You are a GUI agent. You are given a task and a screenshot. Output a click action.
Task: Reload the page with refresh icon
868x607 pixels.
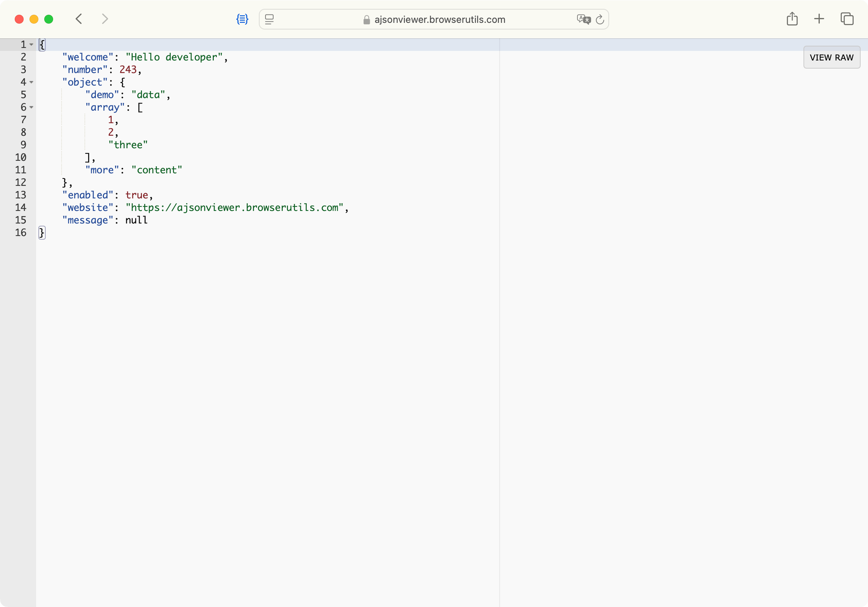[600, 19]
